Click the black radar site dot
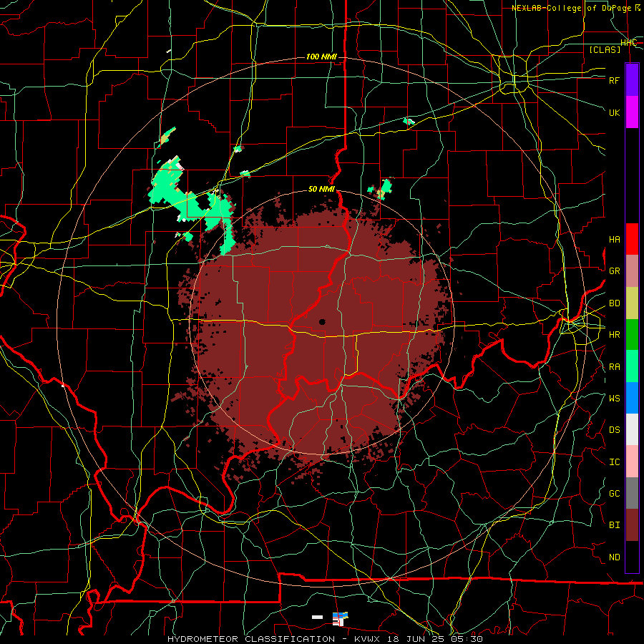This screenshot has height=644, width=644. (x=322, y=322)
